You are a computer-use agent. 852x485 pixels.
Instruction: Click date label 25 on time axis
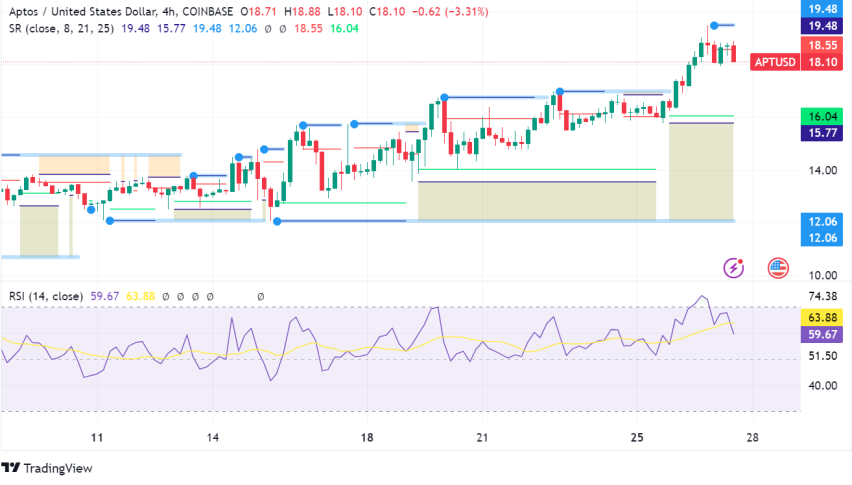637,437
